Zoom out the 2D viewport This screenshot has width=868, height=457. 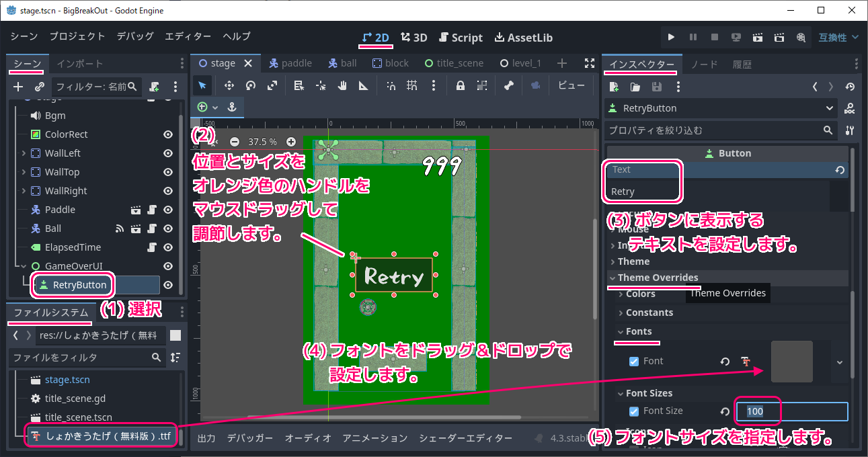[234, 142]
